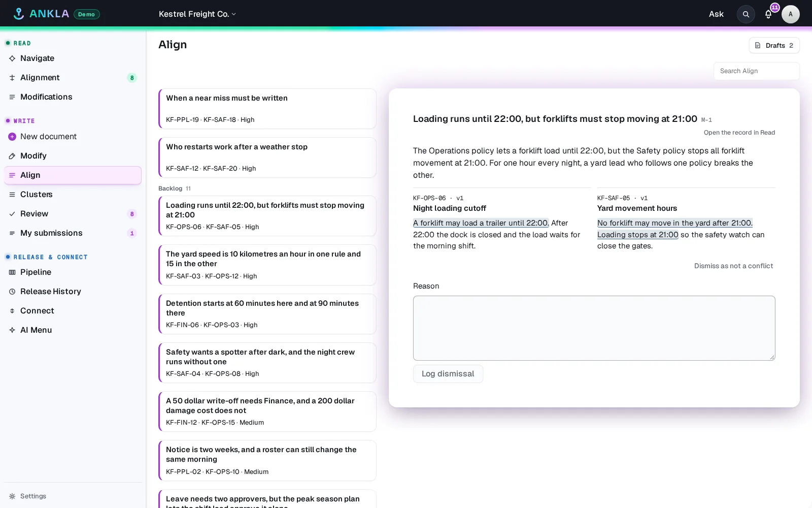Click the Modify pencil icon
Viewport: 812px width, 508px height.
[12, 156]
